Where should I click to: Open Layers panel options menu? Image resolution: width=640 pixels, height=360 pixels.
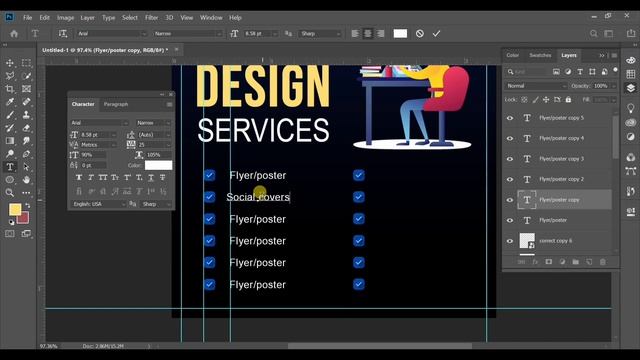click(614, 56)
